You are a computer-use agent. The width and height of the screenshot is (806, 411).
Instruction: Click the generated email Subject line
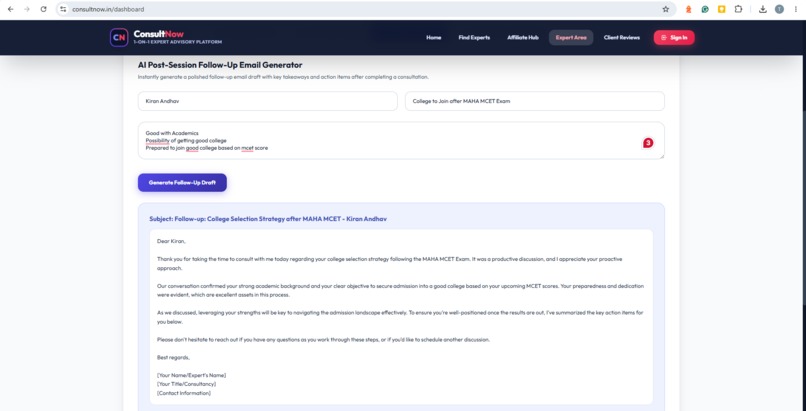click(268, 219)
